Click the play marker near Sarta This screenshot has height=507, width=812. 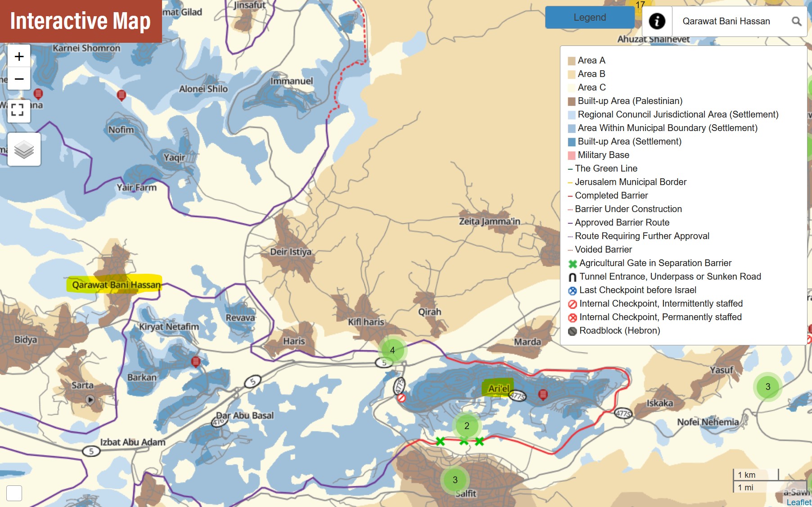coord(90,399)
